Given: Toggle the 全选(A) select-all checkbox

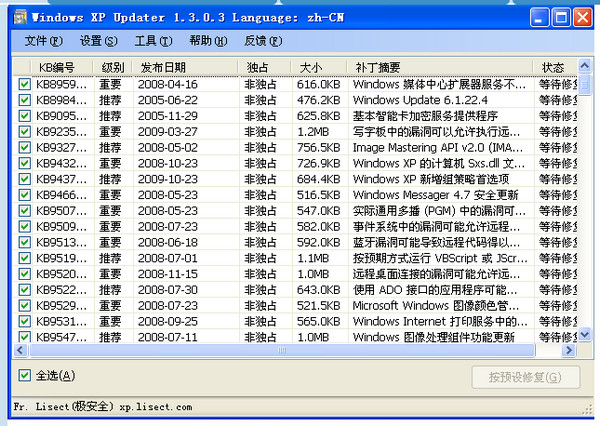Looking at the screenshot, I should pyautogui.click(x=24, y=375).
